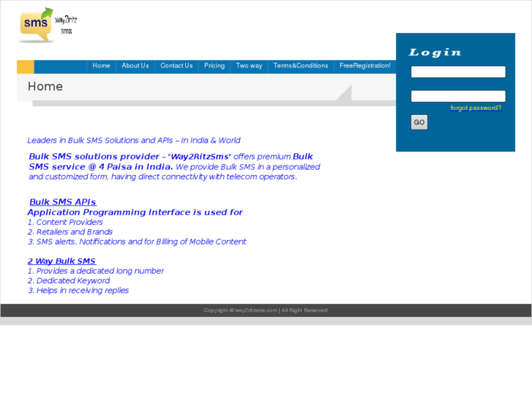Click "1. Provides a dedicated long number"

point(96,271)
